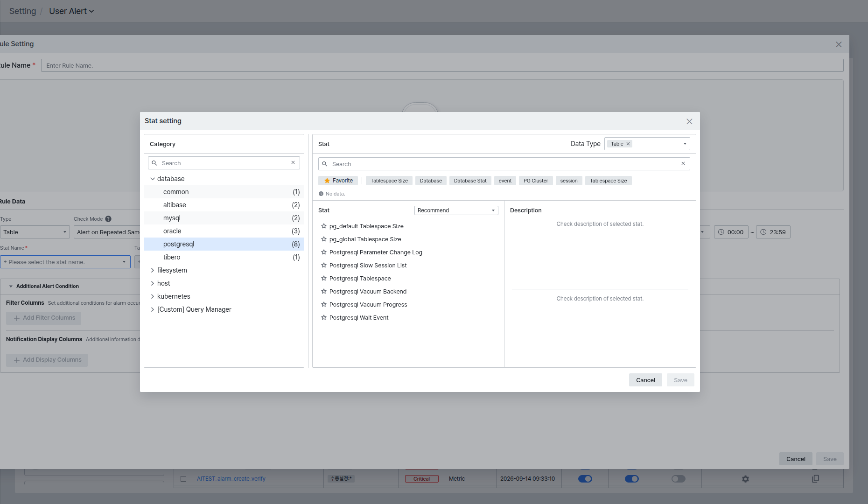Select the event filter tag
Screen dimensions: 868x504
pyautogui.click(x=505, y=181)
